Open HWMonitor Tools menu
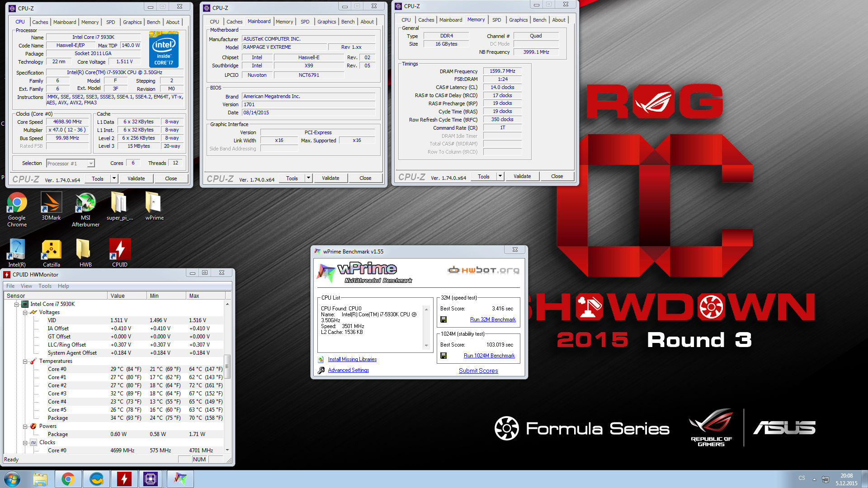 pyautogui.click(x=45, y=286)
